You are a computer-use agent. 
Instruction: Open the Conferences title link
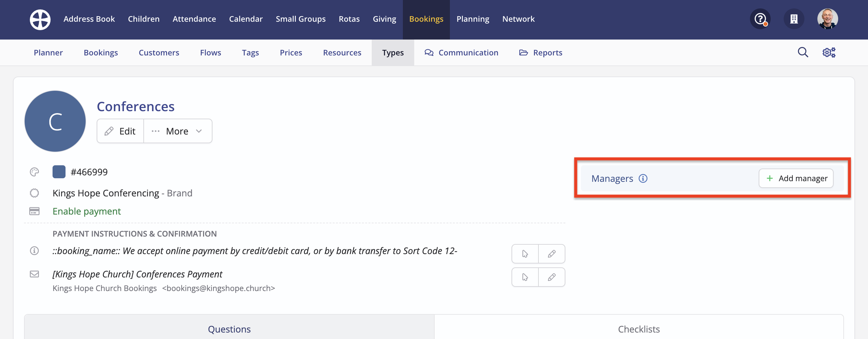click(136, 106)
